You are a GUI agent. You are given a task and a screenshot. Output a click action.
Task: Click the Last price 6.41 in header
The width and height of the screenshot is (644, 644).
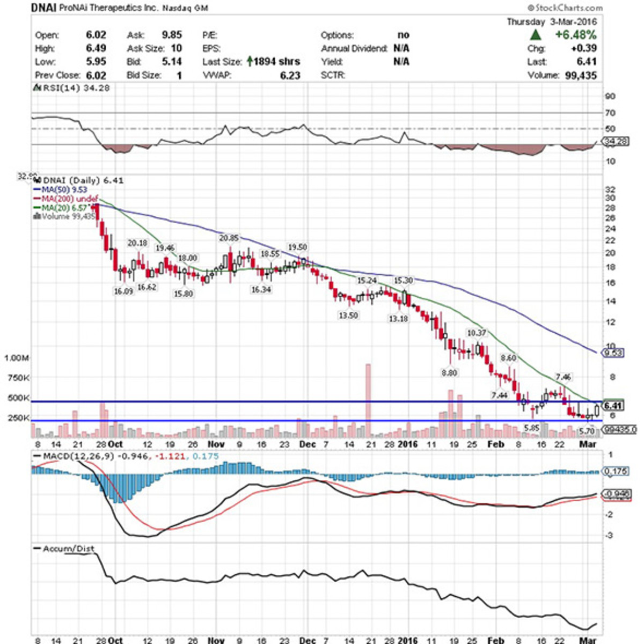click(x=587, y=62)
